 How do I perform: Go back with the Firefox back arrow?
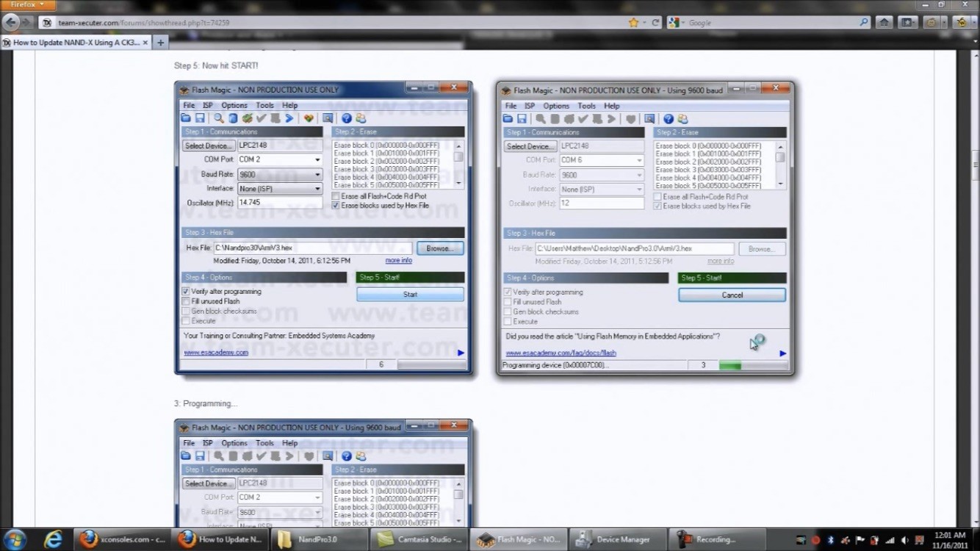tap(12, 23)
